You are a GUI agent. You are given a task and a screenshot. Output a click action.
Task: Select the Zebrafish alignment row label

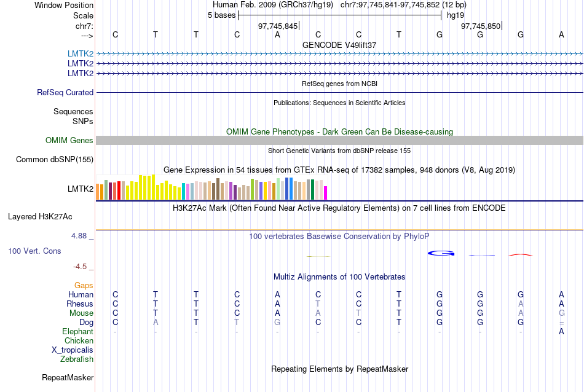(x=77, y=359)
